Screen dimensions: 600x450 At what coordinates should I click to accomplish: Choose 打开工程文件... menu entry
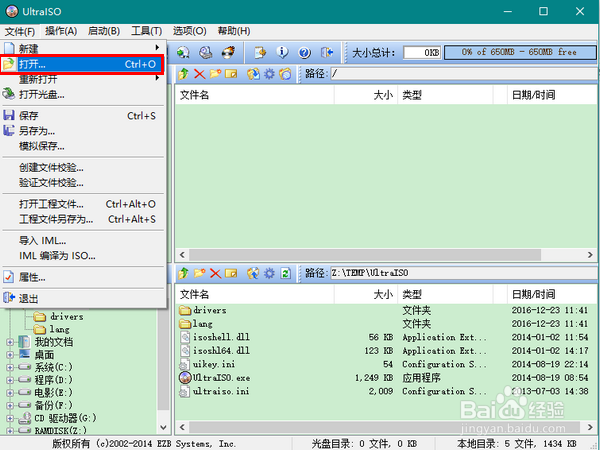coord(83,204)
